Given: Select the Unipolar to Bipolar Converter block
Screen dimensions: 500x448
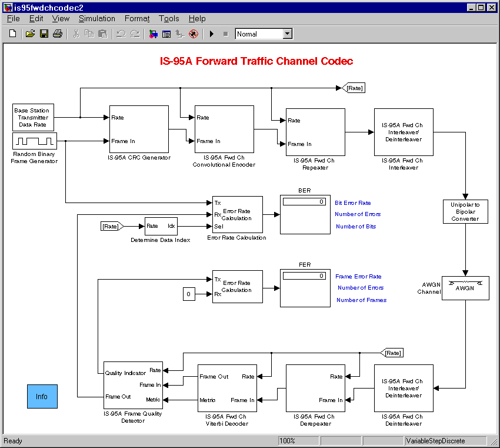Looking at the screenshot, I should [x=465, y=211].
